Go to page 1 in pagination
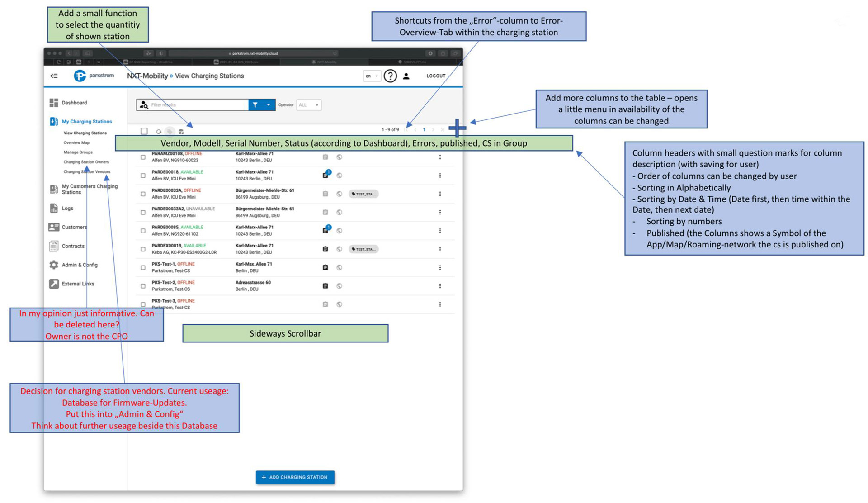The height and width of the screenshot is (503, 868). click(x=424, y=130)
